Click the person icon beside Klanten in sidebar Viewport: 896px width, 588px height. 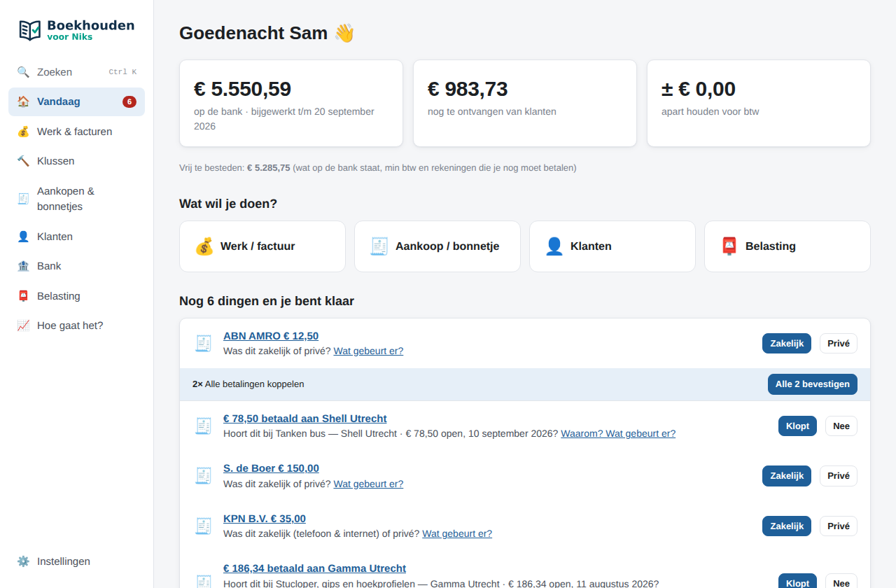[x=23, y=237]
